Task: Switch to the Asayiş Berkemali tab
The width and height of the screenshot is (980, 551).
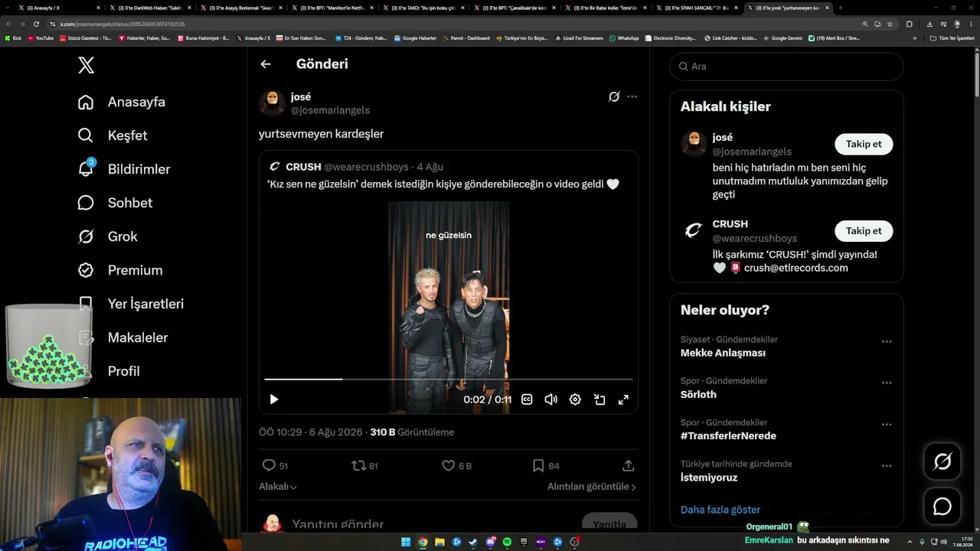Action: click(240, 8)
